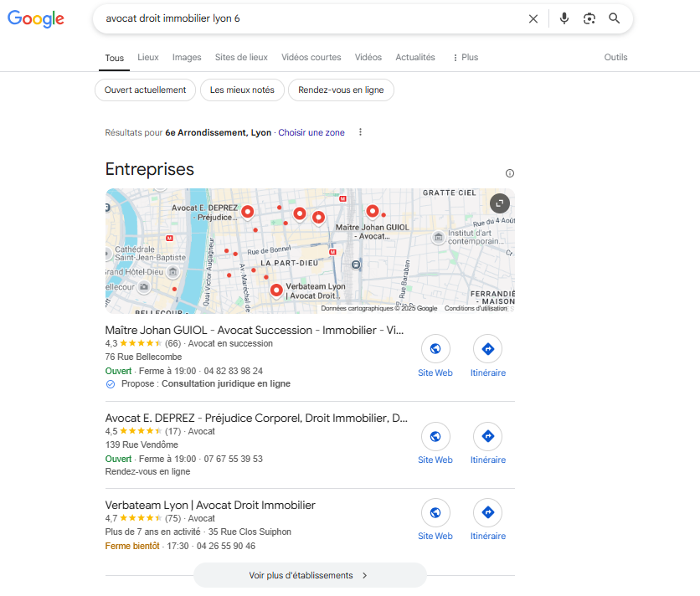Open Itinéraire icon for Maître Johan GUIOL

click(488, 349)
